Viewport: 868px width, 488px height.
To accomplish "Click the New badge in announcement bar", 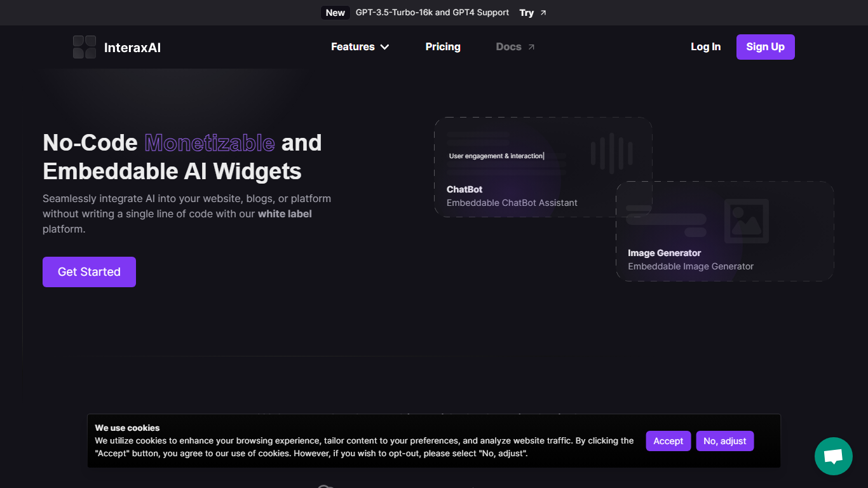I will click(335, 13).
